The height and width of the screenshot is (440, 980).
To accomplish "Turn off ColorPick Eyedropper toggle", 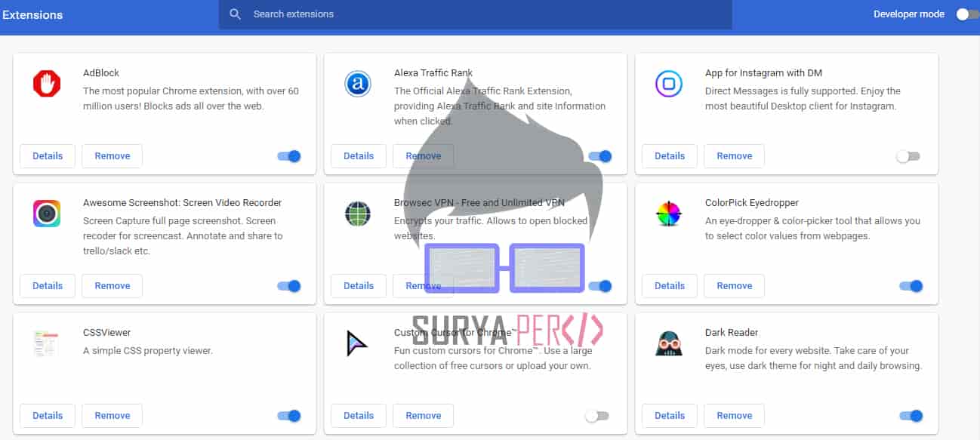I will tap(911, 286).
